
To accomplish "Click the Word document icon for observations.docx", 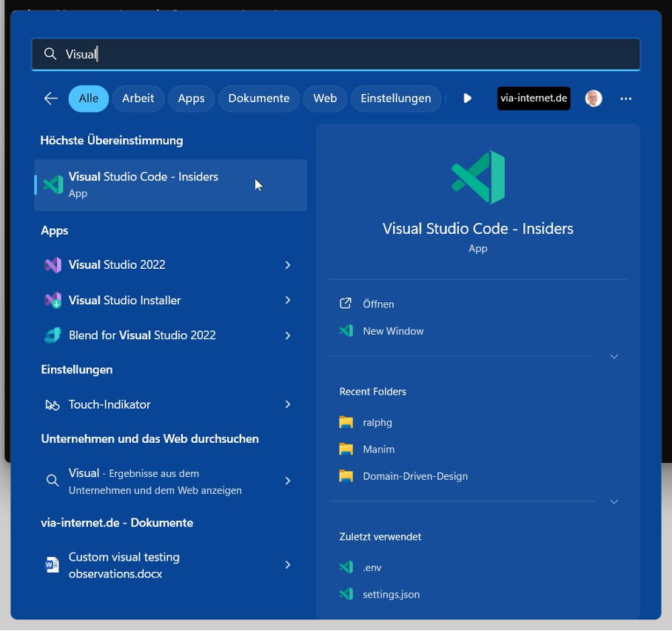I will [x=53, y=565].
